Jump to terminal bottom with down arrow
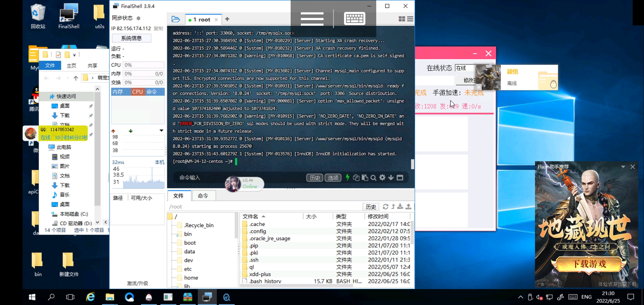Image resolution: width=644 pixels, height=305 pixels. tap(391, 177)
